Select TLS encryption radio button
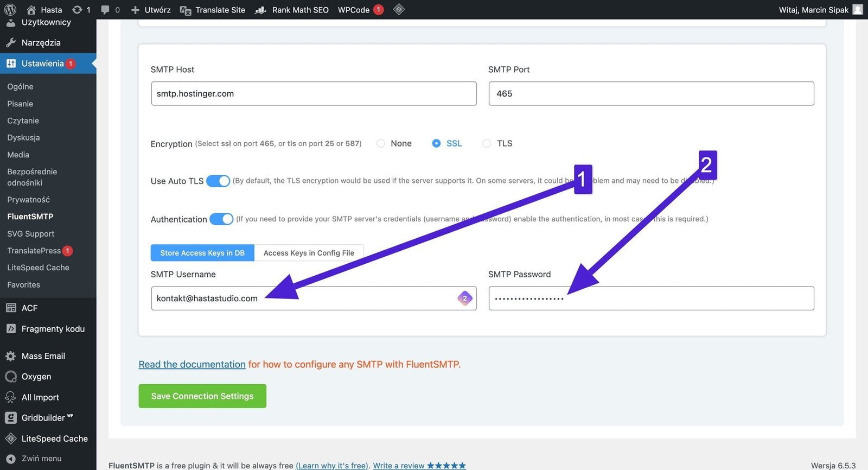868x470 pixels. coord(487,143)
